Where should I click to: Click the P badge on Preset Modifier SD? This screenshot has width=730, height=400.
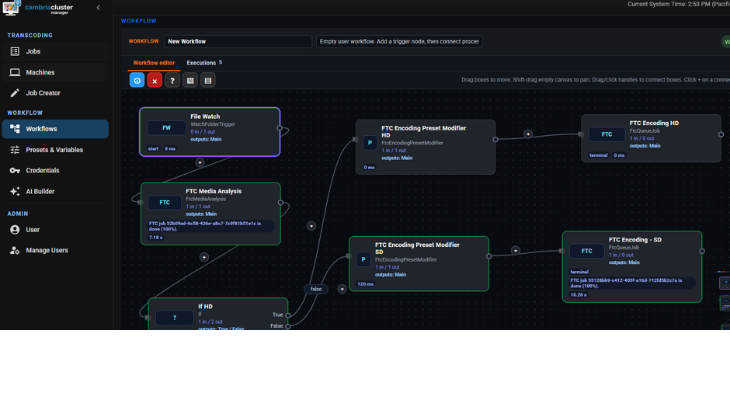pos(364,259)
